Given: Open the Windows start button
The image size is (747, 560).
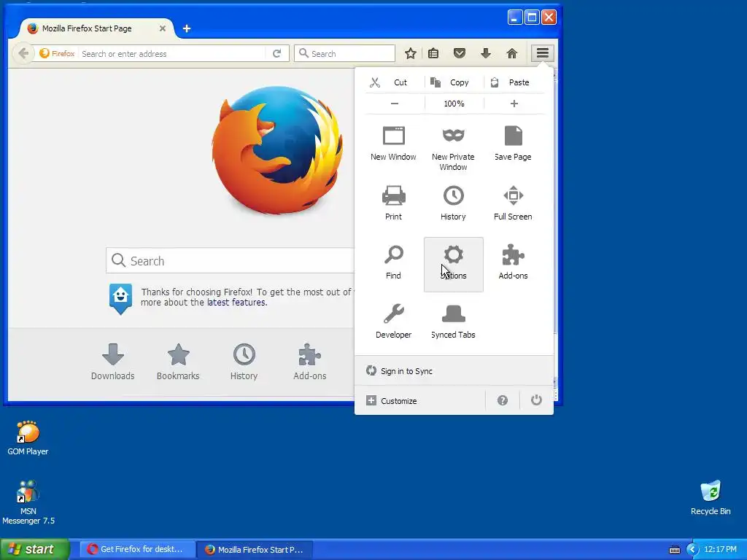Looking at the screenshot, I should 35,549.
